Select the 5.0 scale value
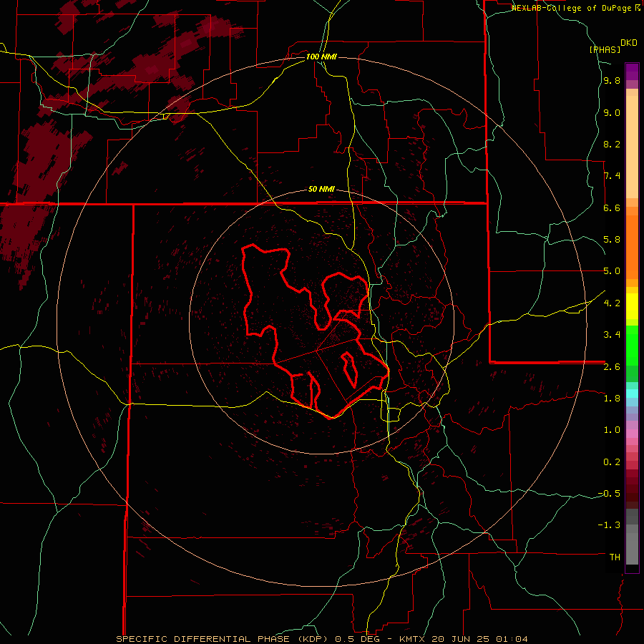The image size is (644, 644). pyautogui.click(x=612, y=271)
